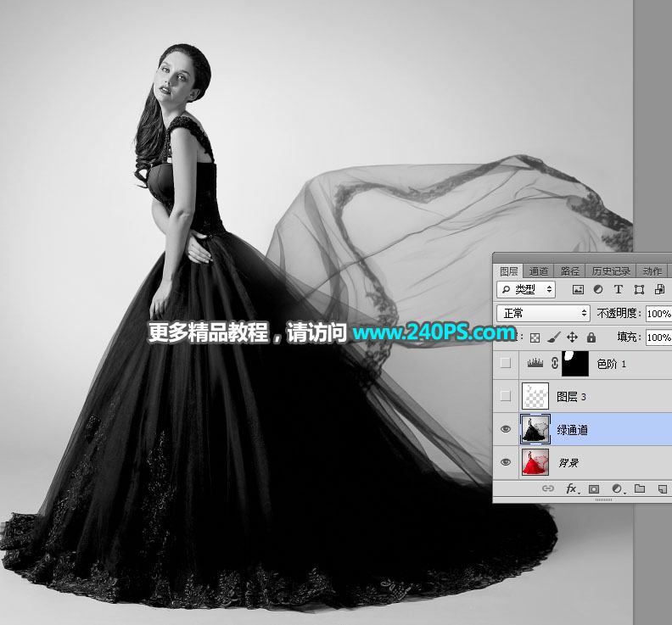
Task: Filter layers by adjustment layers icon
Action: click(598, 290)
